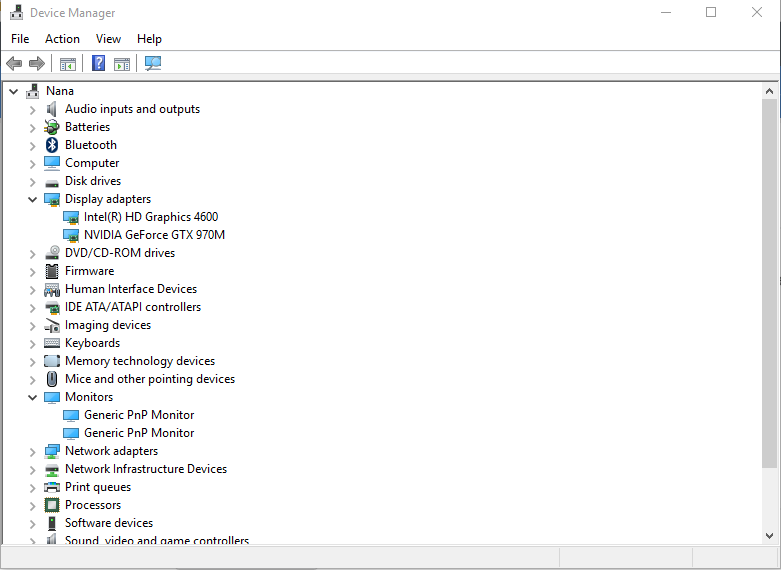Click the Batteries category icon
Viewport: 781px width, 570px height.
coord(52,127)
